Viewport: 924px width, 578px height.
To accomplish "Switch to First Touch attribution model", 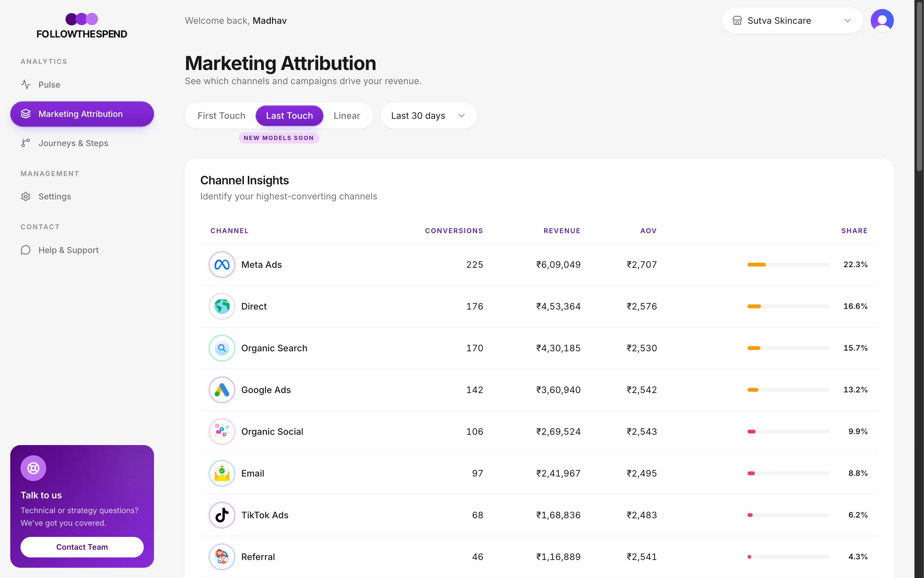I will pyautogui.click(x=221, y=116).
